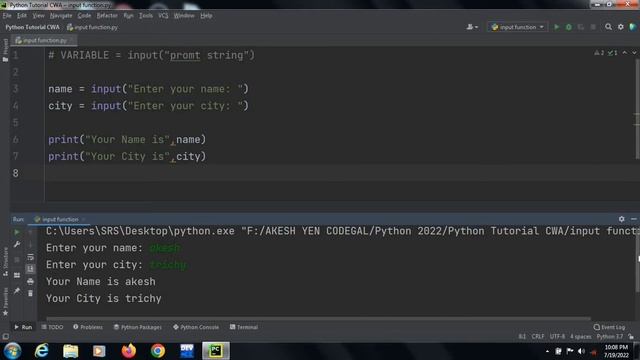The height and width of the screenshot is (360, 640).
Task: Open the Navigate menu
Action: pos(61,16)
